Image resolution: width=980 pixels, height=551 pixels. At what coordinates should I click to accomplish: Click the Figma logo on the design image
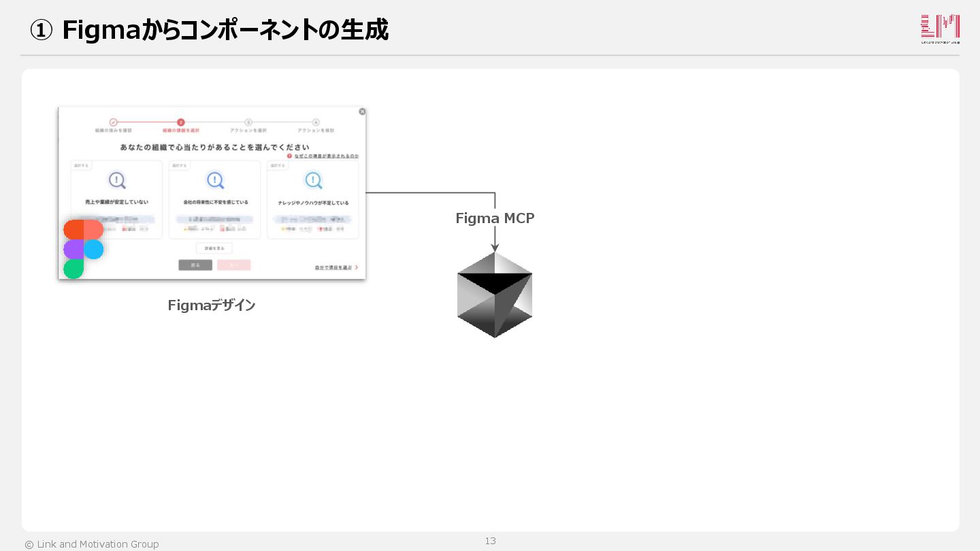(x=84, y=249)
